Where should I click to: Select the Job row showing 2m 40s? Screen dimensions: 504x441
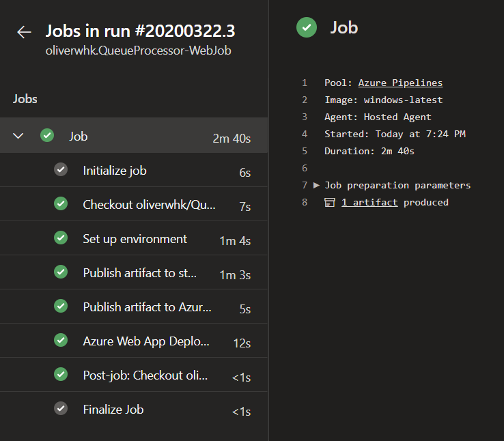point(134,135)
